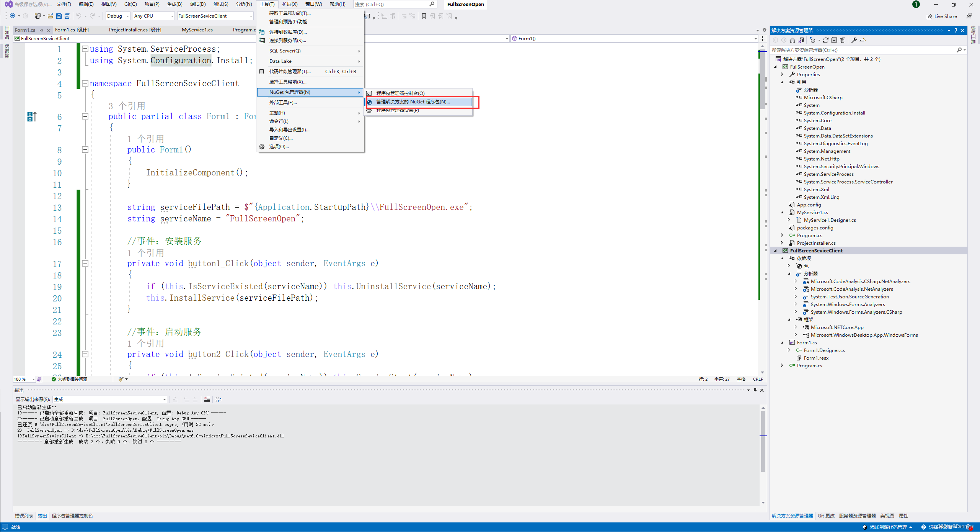Viewport: 980px width, 532px height.
Task: Click the refresh icon in Solution Explorer
Action: pyautogui.click(x=825, y=40)
